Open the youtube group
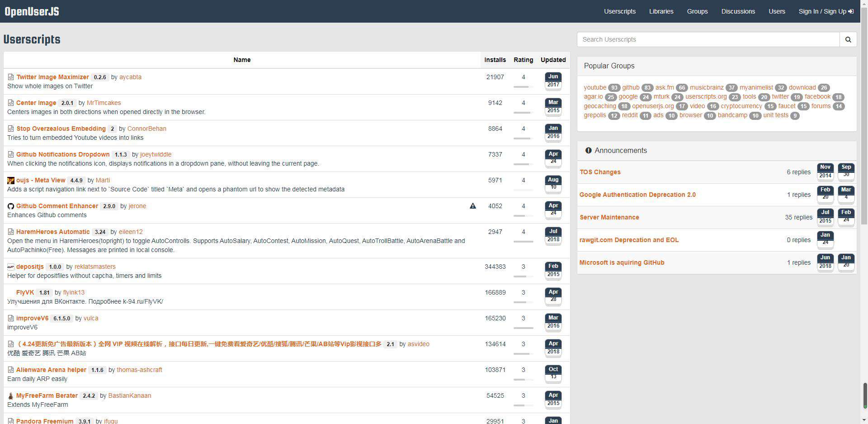 pyautogui.click(x=595, y=87)
